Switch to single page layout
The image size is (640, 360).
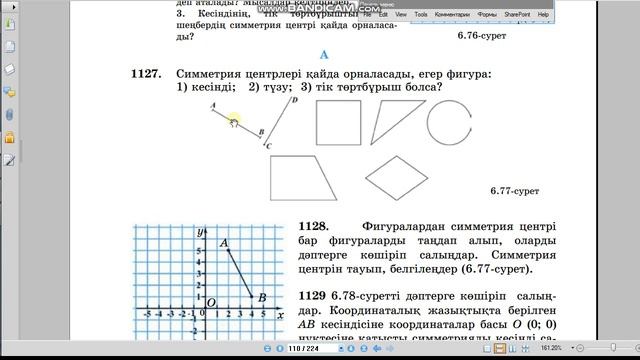tap(487, 349)
